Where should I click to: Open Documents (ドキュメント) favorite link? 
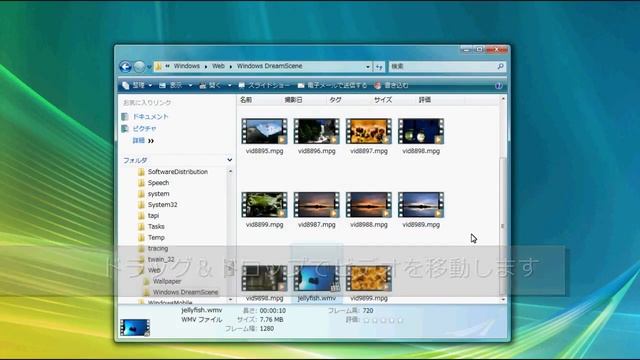(x=150, y=117)
